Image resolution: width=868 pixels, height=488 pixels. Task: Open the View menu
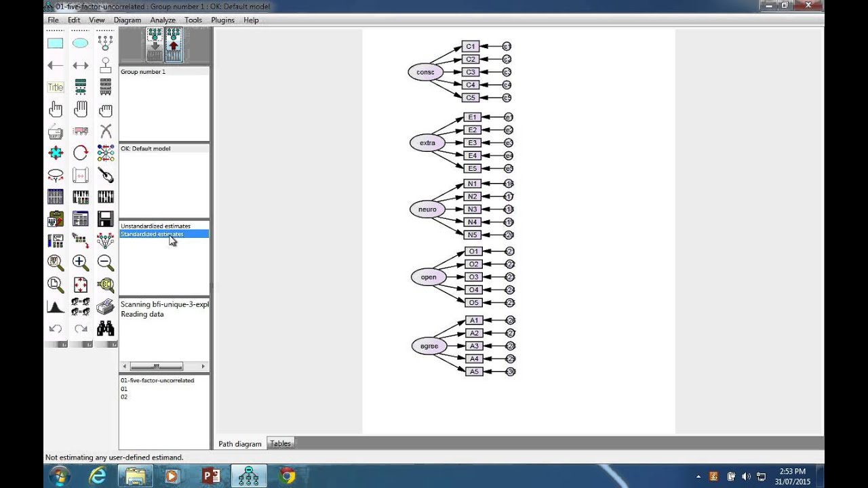tap(97, 20)
